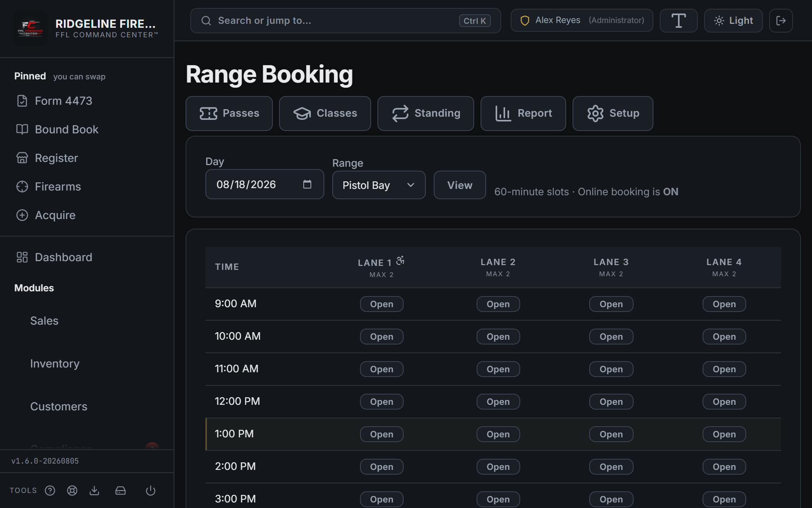Screen dimensions: 812x508
Task: Click the Lane 3 column header
Action: (x=611, y=267)
